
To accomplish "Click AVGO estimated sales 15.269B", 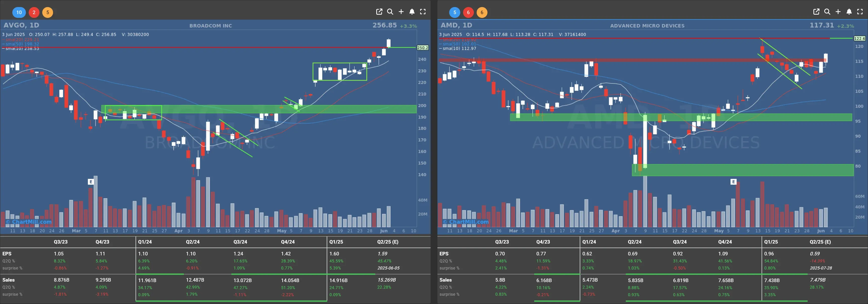I will (x=387, y=280).
